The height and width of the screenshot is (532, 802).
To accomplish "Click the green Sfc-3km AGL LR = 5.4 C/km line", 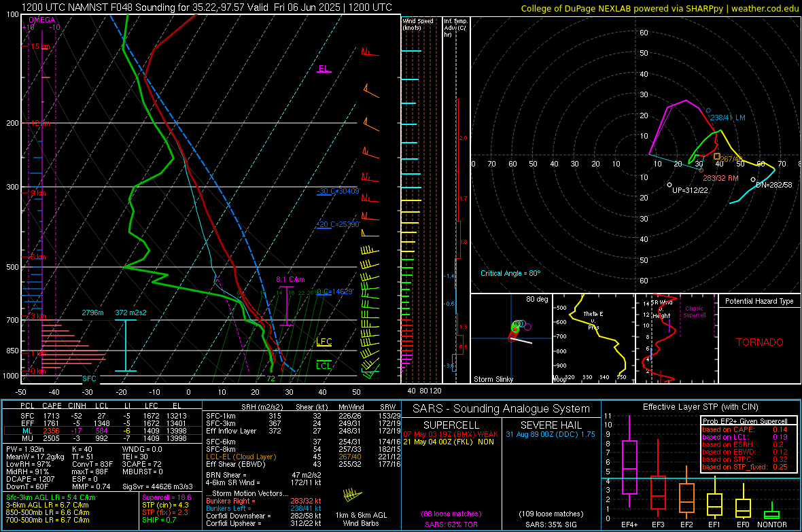I will [51, 497].
